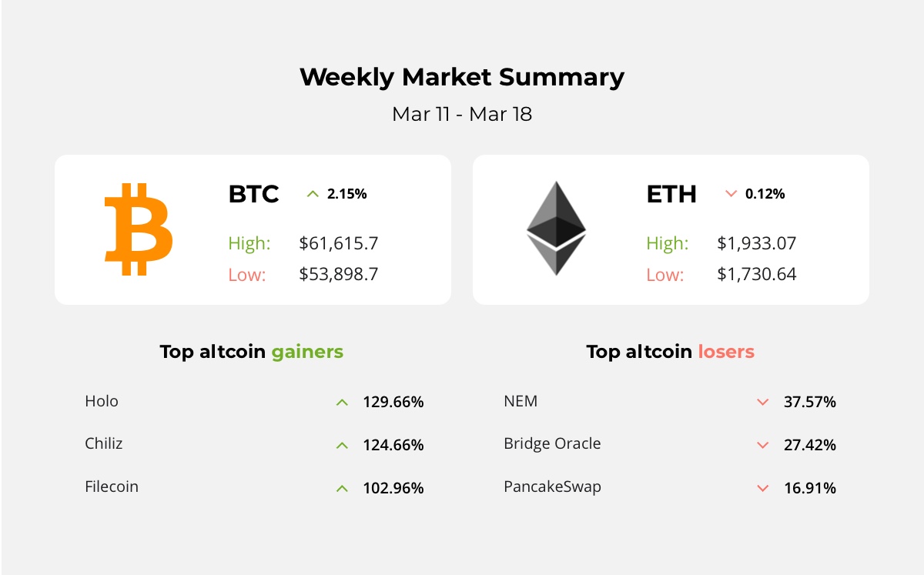
Task: Click the green arrow in Chiliz row
Action: [x=342, y=445]
